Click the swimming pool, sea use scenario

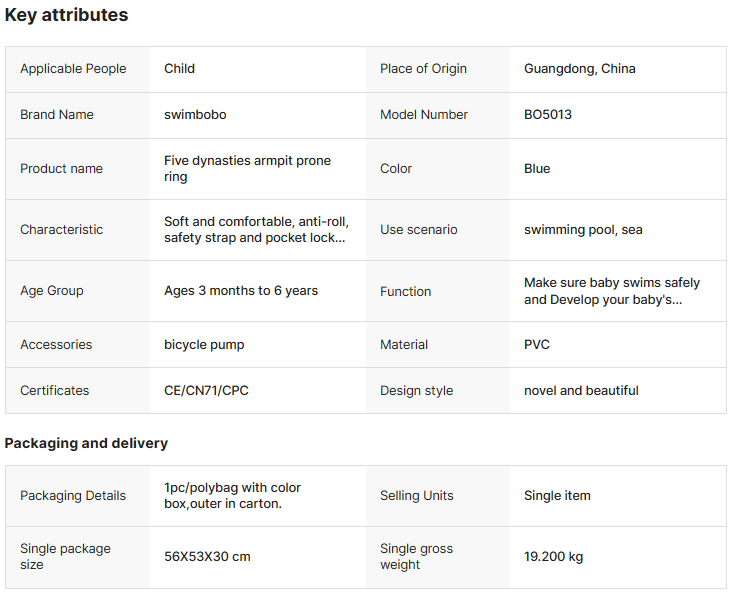point(583,230)
